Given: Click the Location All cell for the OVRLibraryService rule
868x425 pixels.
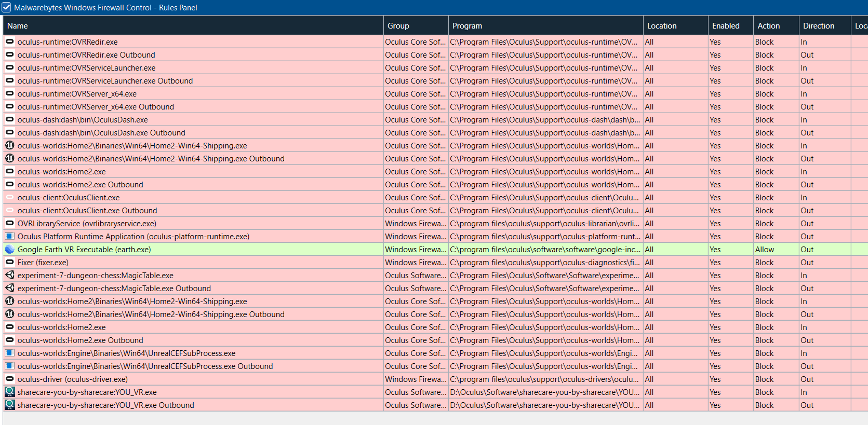Looking at the screenshot, I should 676,224.
